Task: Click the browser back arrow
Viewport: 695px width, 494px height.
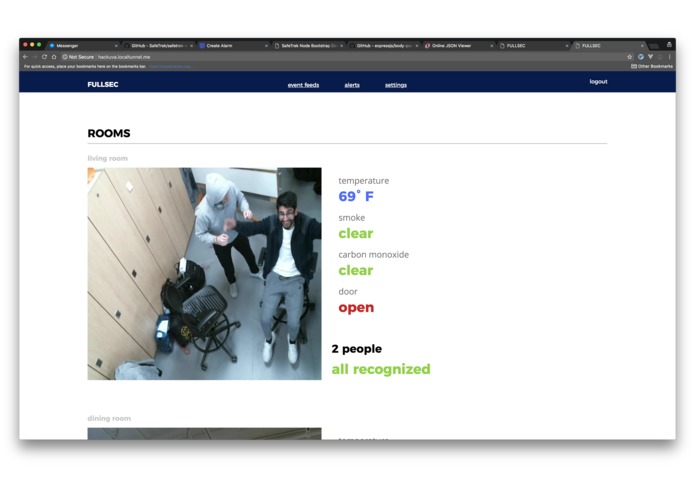Action: tap(25, 57)
